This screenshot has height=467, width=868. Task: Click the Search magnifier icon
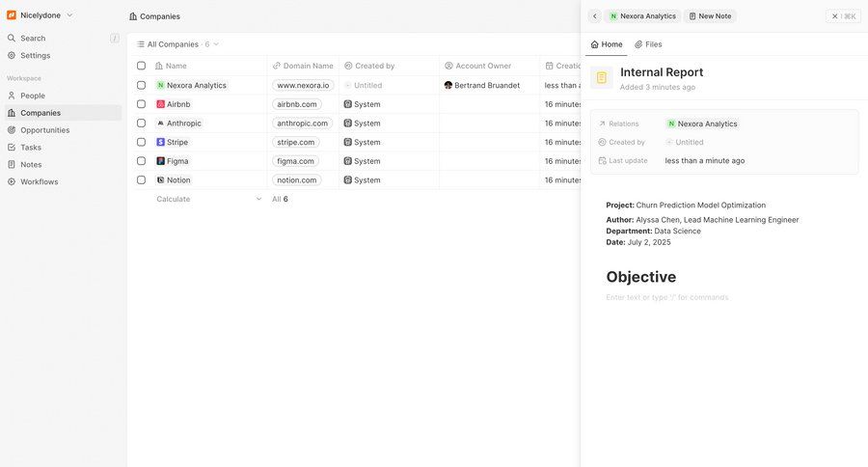tap(12, 39)
